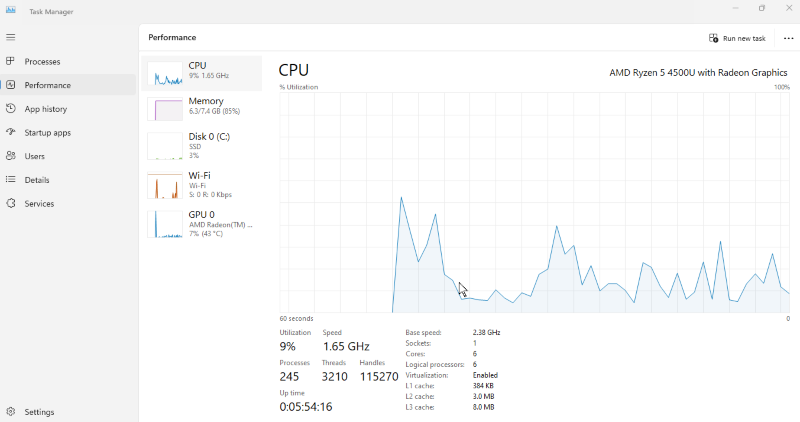Select the Performance page label
The height and width of the screenshot is (422, 800).
tap(47, 85)
